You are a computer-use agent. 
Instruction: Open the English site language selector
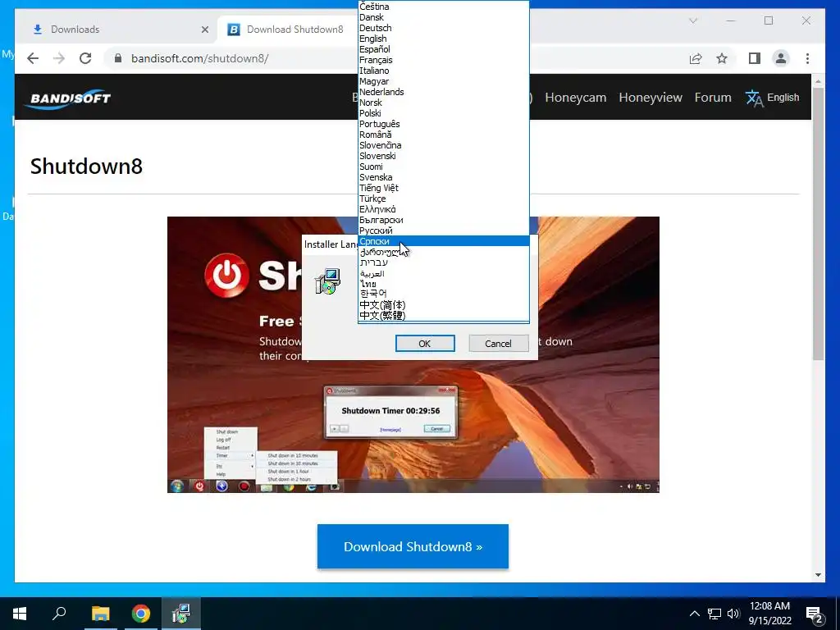tap(783, 98)
